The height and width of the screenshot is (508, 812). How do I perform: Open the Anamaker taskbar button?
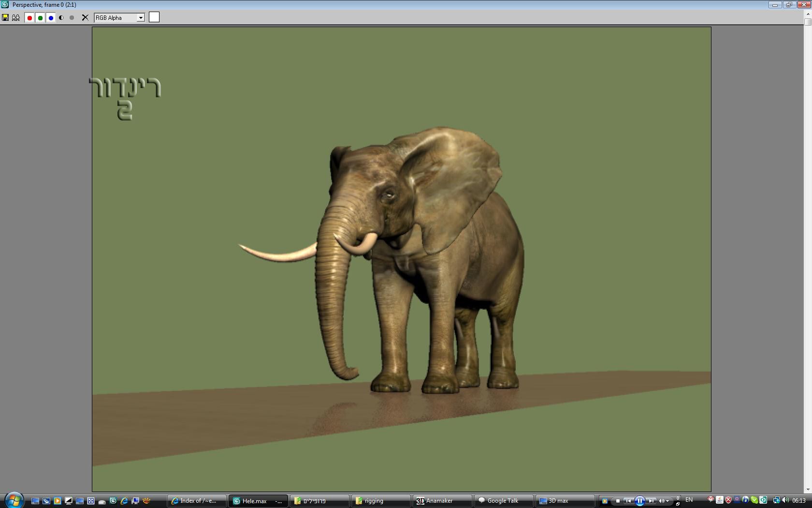point(442,501)
